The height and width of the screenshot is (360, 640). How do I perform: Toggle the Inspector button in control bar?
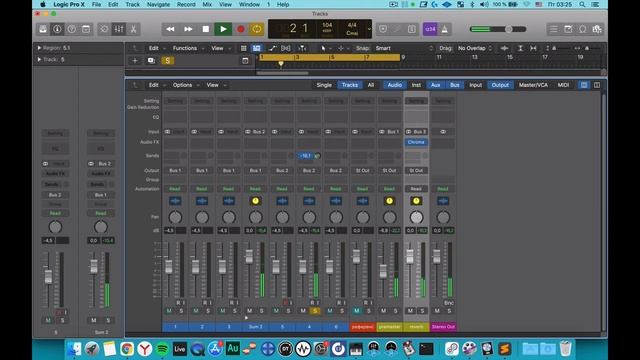tap(57, 29)
